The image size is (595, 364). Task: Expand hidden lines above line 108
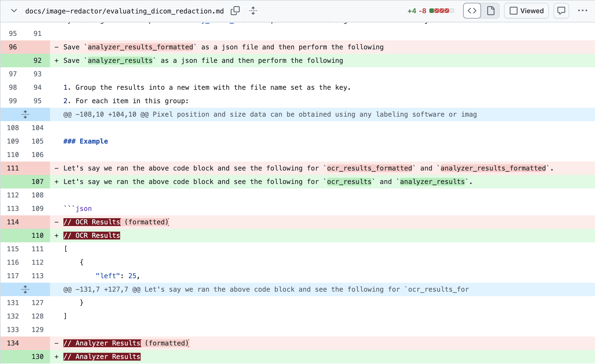click(x=25, y=114)
